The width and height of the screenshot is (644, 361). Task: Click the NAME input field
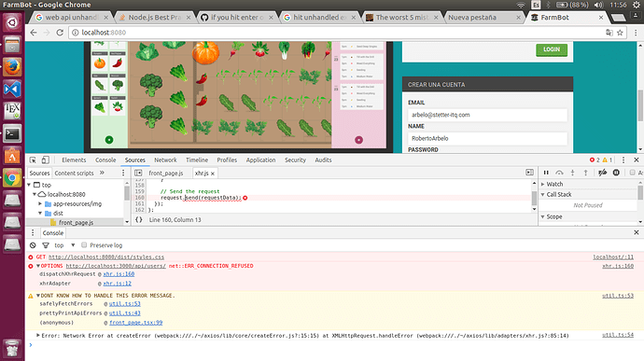pos(487,138)
